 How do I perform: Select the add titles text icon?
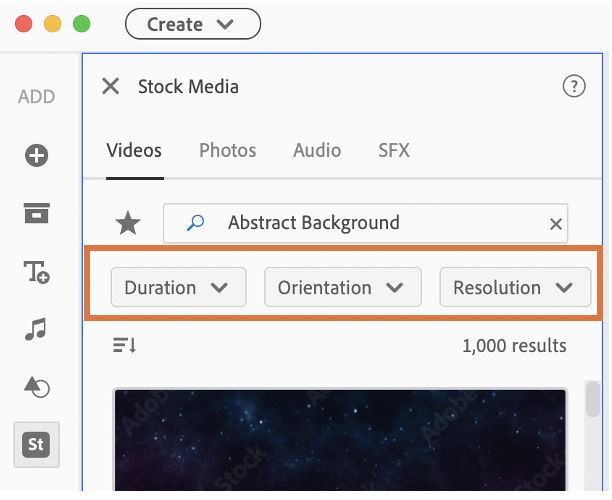tap(37, 270)
